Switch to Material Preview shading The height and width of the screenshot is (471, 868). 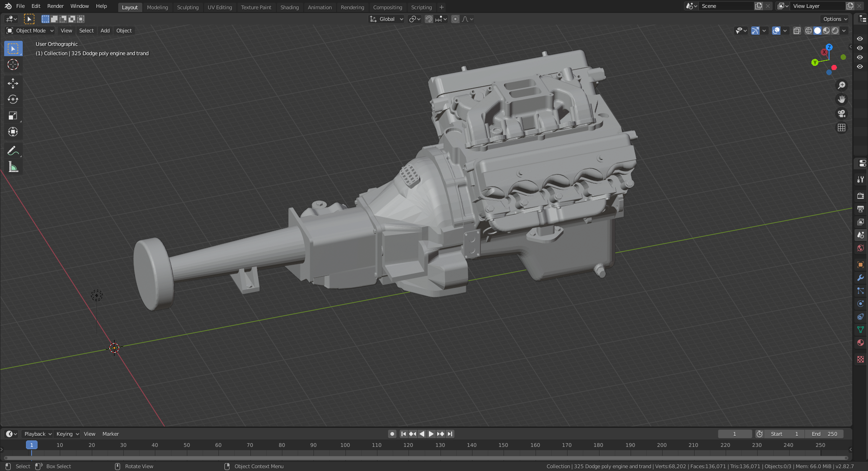826,31
